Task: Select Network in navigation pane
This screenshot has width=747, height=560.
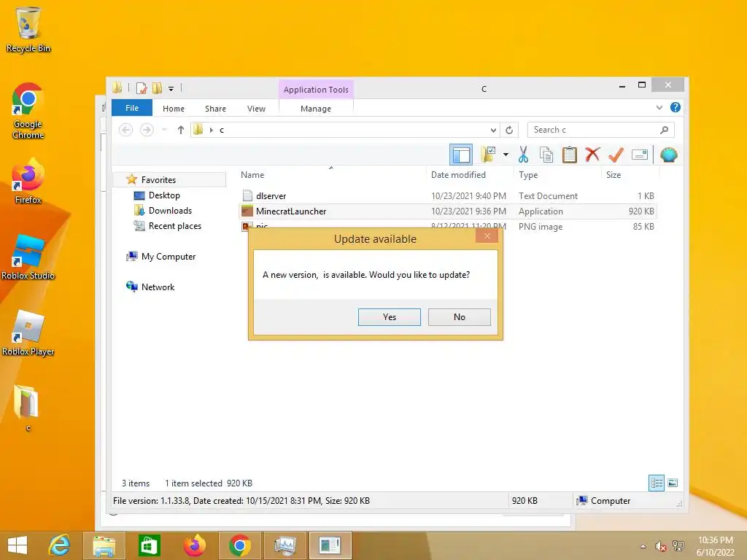Action: pos(158,287)
